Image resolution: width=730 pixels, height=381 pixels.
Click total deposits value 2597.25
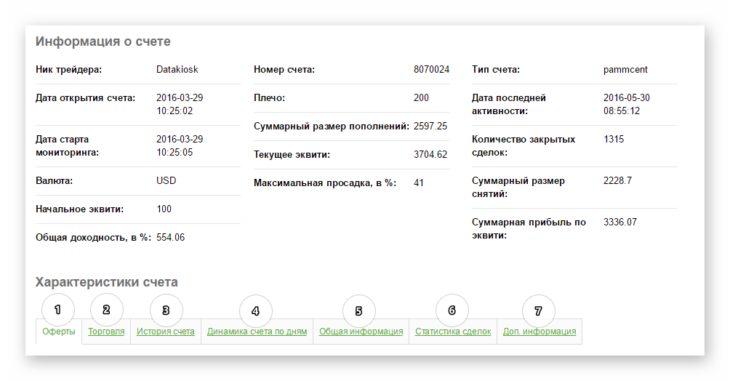click(430, 126)
